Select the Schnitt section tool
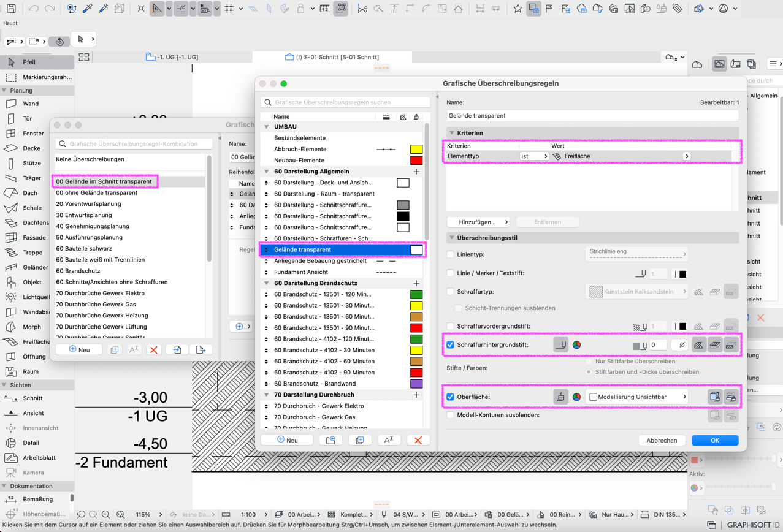 tap(37, 398)
